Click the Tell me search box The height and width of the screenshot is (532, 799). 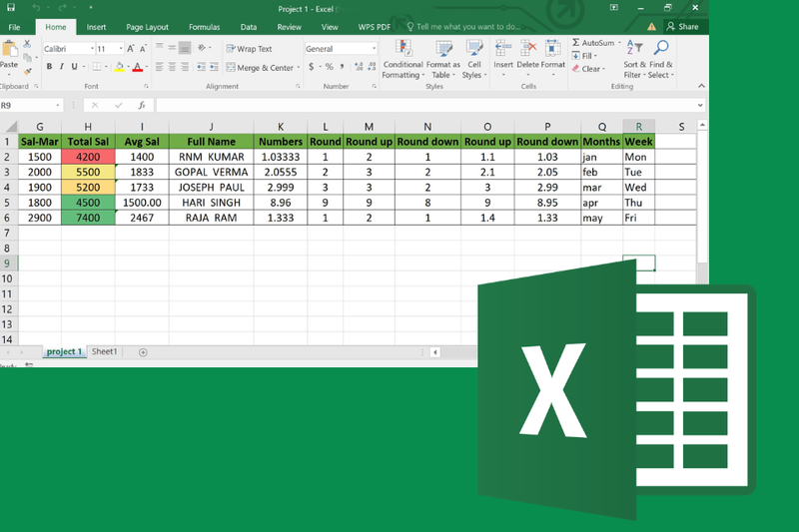coord(463,27)
